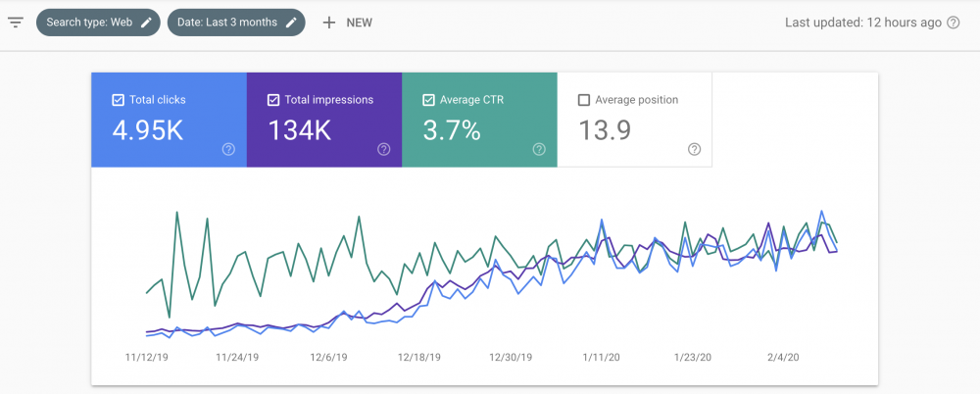Click the 12/18/19 date axis label
Screen dimensions: 980x394
tap(419, 357)
